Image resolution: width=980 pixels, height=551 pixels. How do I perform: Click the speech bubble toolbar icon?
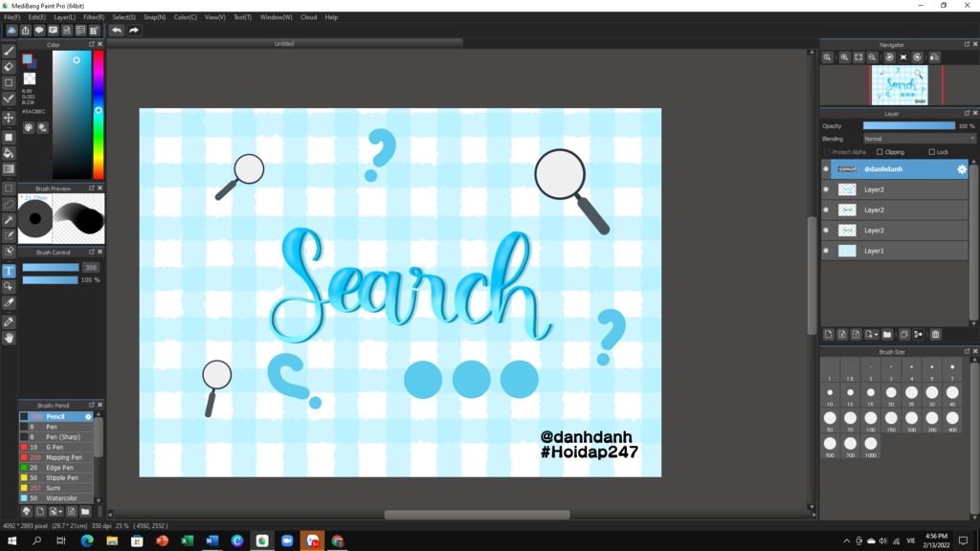coord(38,31)
